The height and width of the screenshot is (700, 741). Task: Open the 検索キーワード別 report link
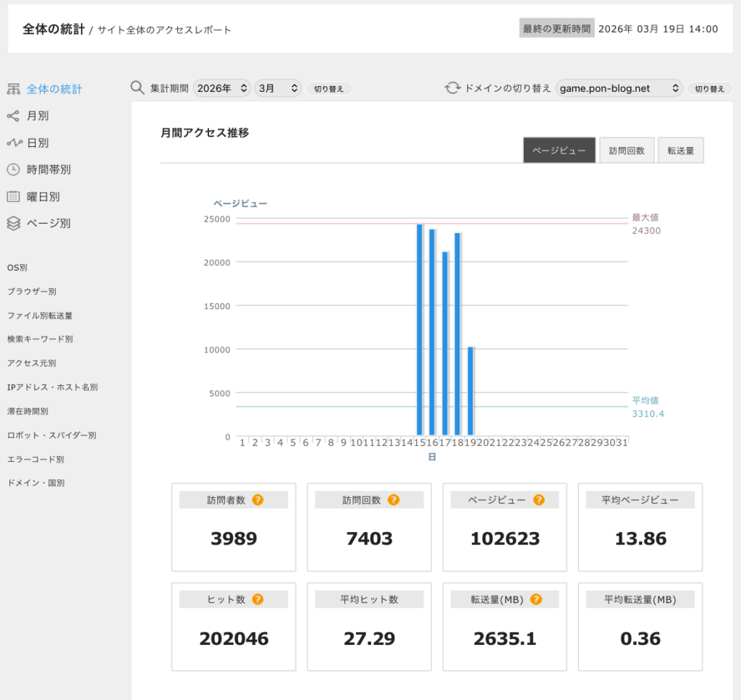pos(40,339)
